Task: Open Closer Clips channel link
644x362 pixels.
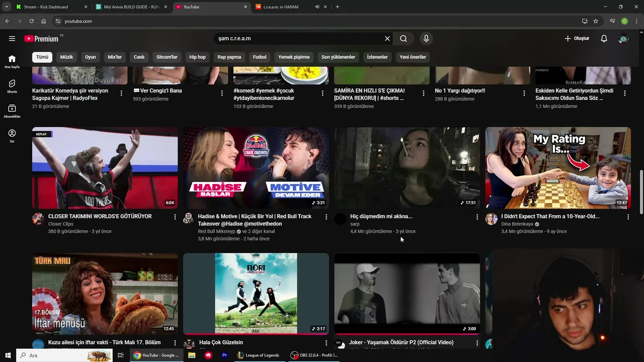Action: pyautogui.click(x=60, y=224)
